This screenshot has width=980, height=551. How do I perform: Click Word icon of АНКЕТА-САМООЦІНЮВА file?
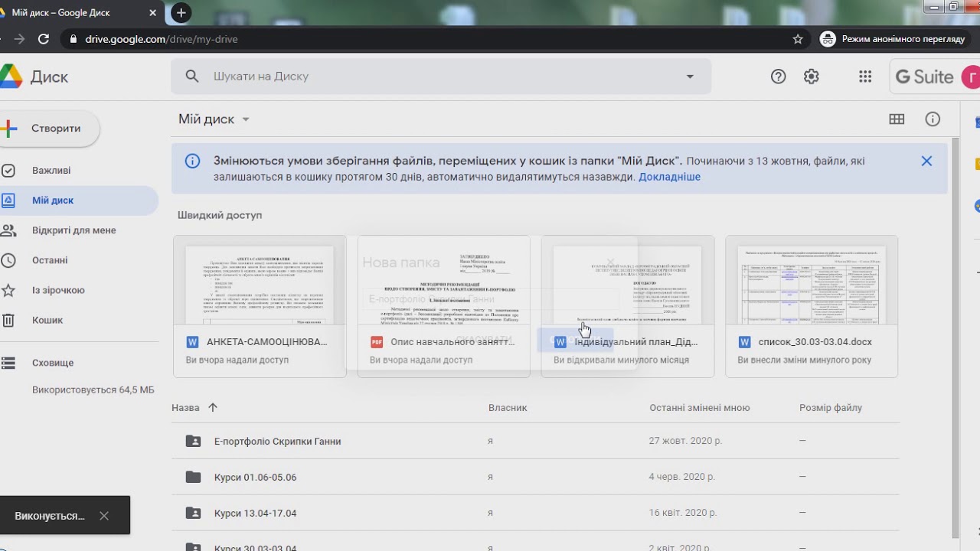[192, 342]
